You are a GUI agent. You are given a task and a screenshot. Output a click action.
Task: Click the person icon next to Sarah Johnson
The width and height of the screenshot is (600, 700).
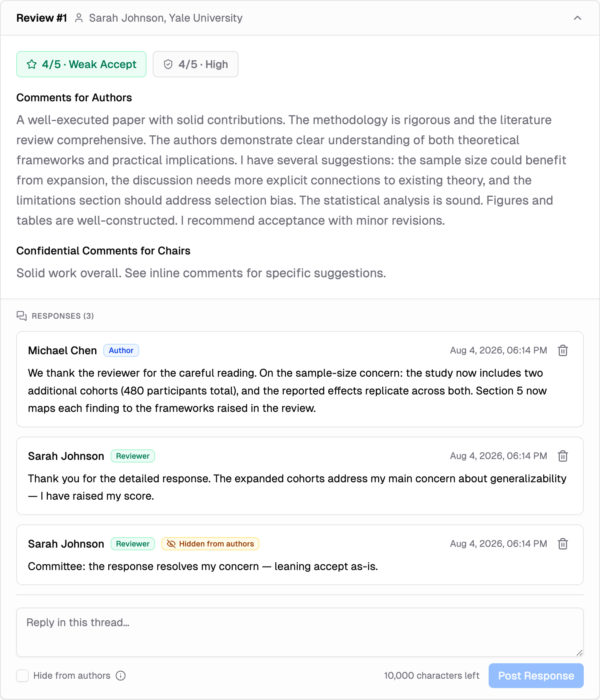(79, 18)
